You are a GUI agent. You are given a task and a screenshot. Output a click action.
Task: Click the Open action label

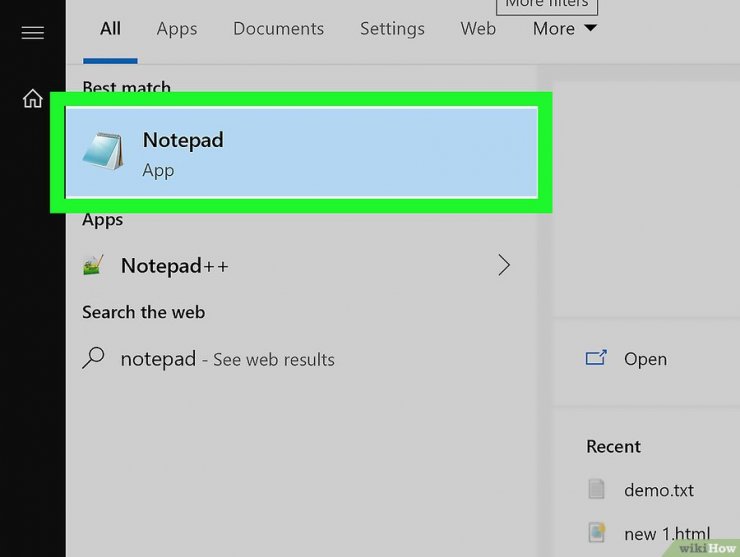coord(645,359)
